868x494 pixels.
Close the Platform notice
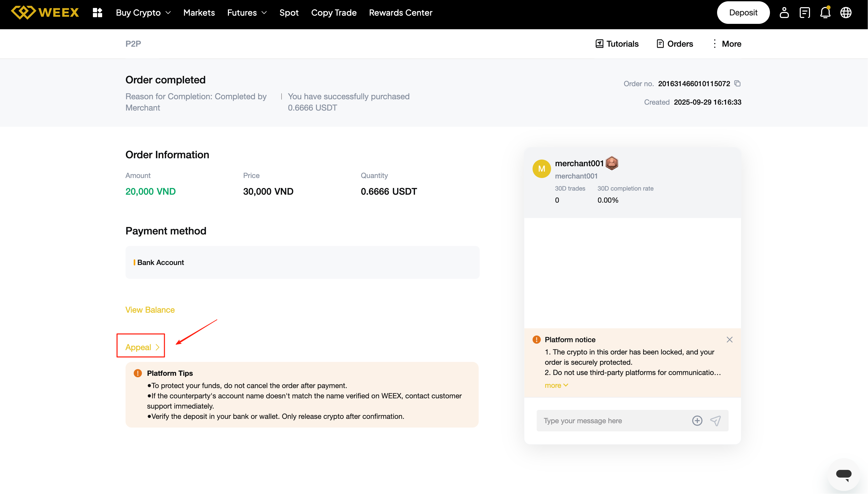(729, 340)
